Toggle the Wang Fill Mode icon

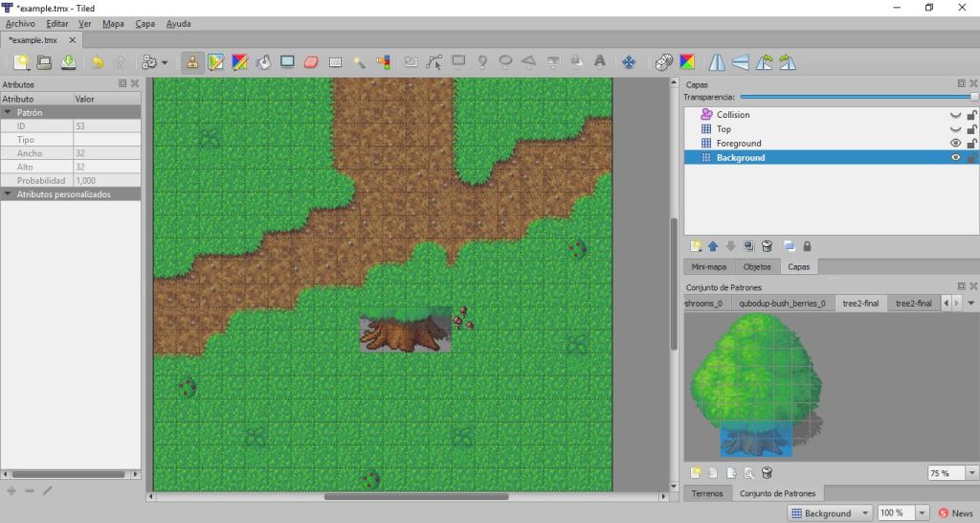pos(687,62)
